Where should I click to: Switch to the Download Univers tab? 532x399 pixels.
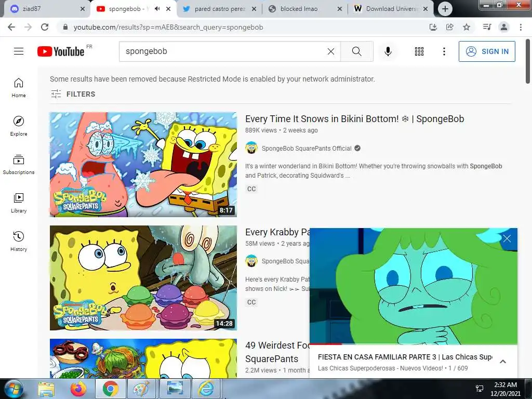[390, 9]
